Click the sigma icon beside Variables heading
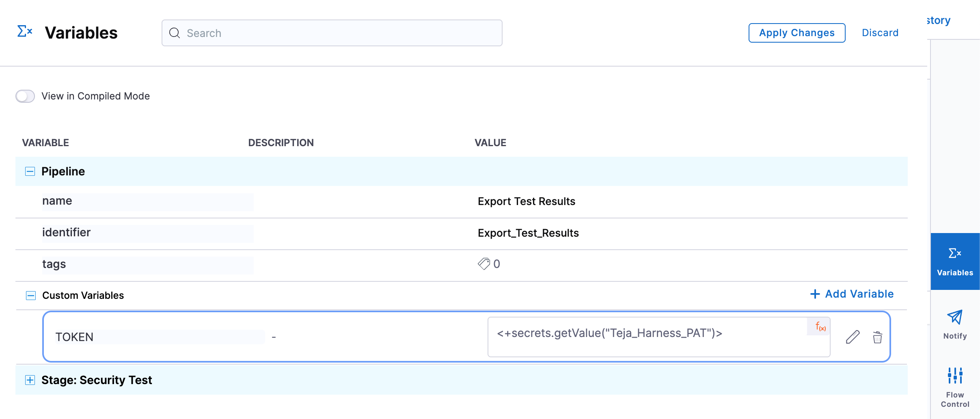Viewport: 980px width, 419px height. (25, 31)
